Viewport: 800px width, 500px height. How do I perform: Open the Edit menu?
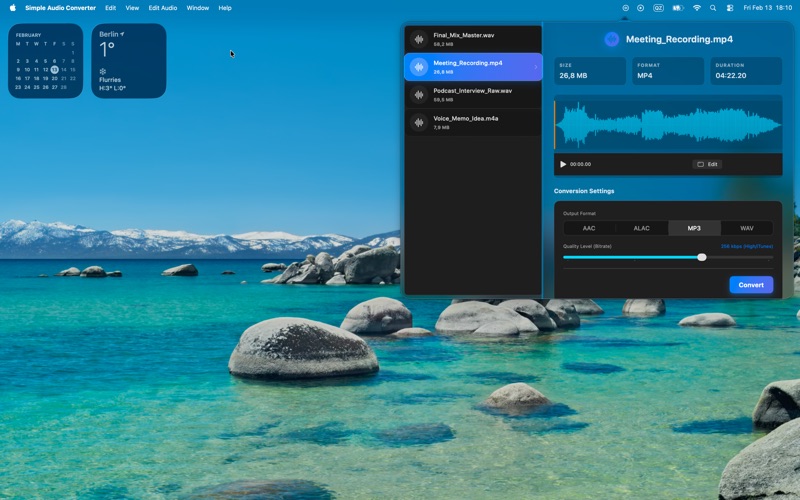tap(110, 8)
